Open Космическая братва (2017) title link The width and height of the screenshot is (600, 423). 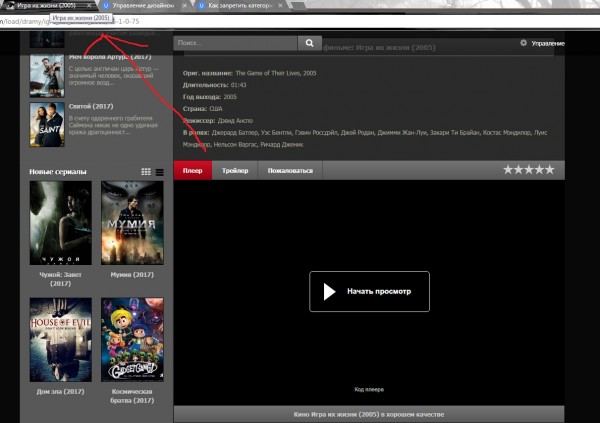132,396
